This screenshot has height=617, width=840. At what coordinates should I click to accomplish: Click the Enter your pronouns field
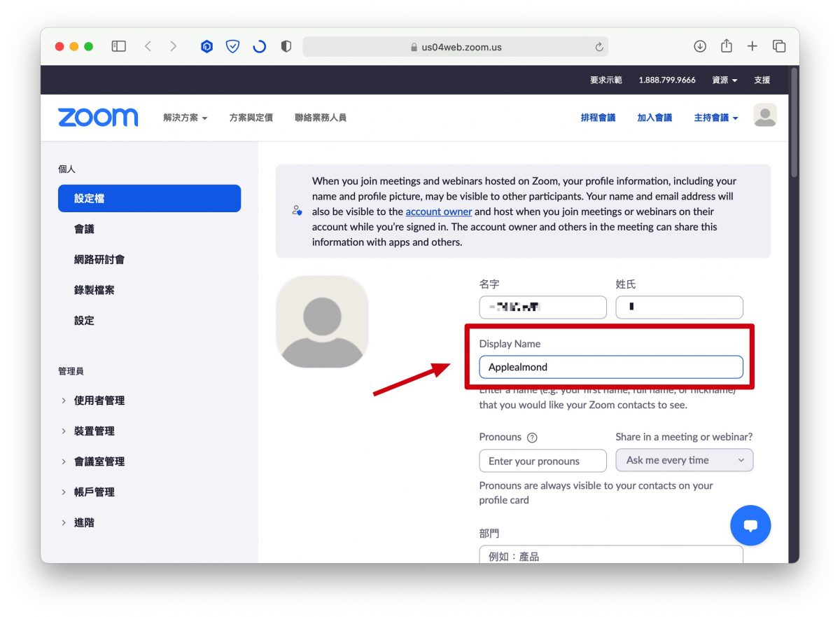[542, 461]
